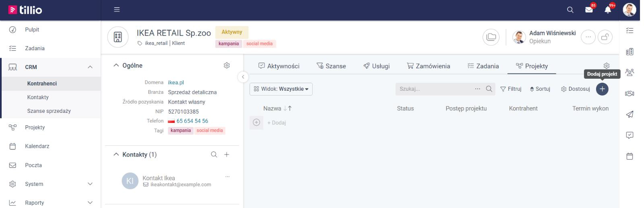This screenshot has width=644, height=208.
Task: Open the tabs settings gear icon
Action: pyautogui.click(x=607, y=66)
